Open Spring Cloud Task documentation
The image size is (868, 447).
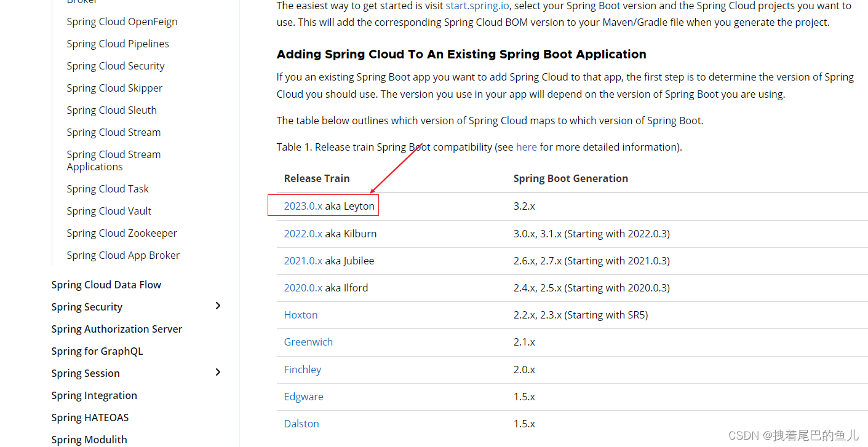pos(108,188)
